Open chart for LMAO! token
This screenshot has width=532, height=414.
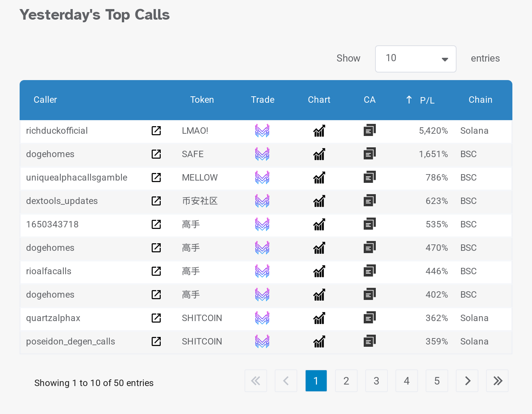pos(319,131)
